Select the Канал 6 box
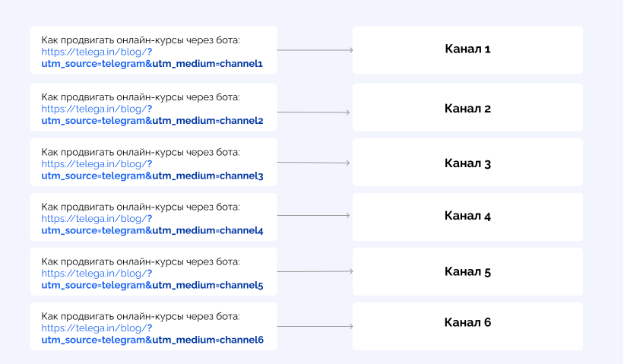This screenshot has width=624, height=364. pyautogui.click(x=467, y=326)
